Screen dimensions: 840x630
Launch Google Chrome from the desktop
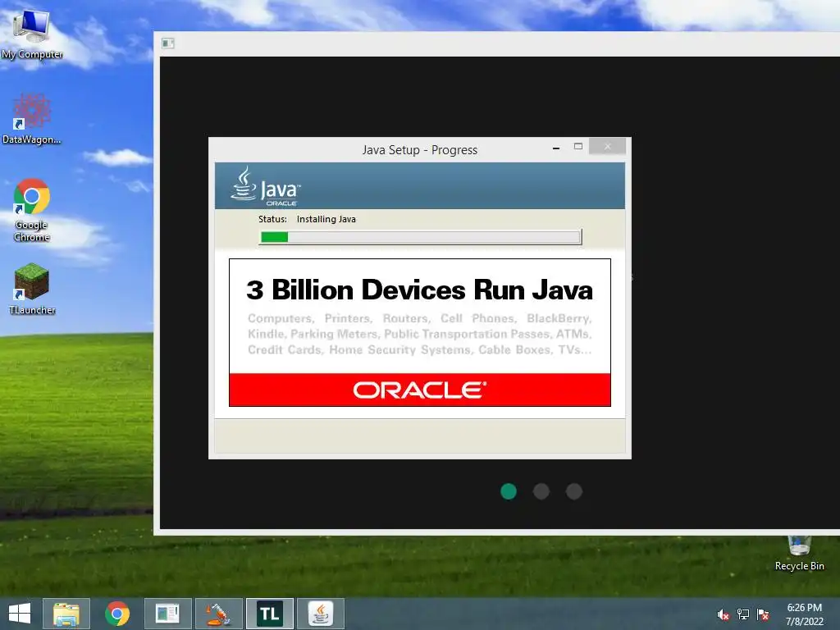(32, 210)
